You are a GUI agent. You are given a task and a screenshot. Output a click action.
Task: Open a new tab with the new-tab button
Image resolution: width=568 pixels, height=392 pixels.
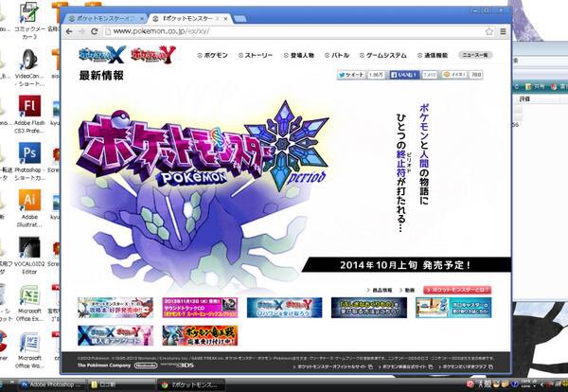(x=240, y=19)
